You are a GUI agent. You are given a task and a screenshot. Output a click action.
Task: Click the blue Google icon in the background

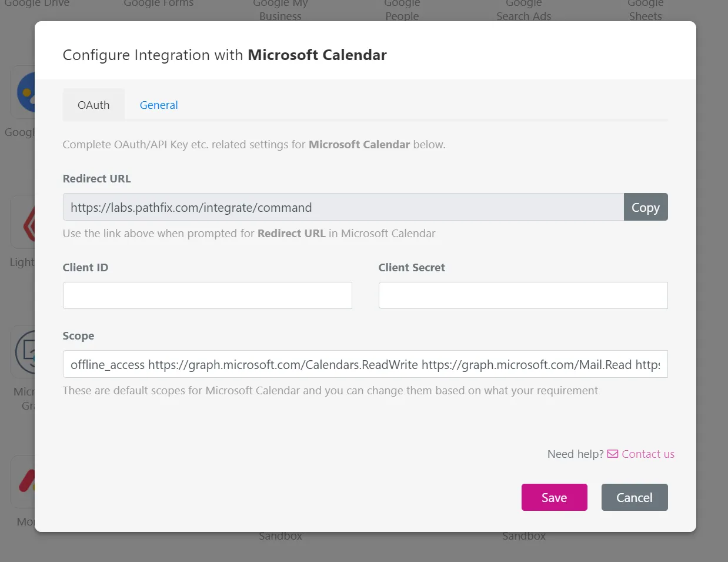click(26, 92)
